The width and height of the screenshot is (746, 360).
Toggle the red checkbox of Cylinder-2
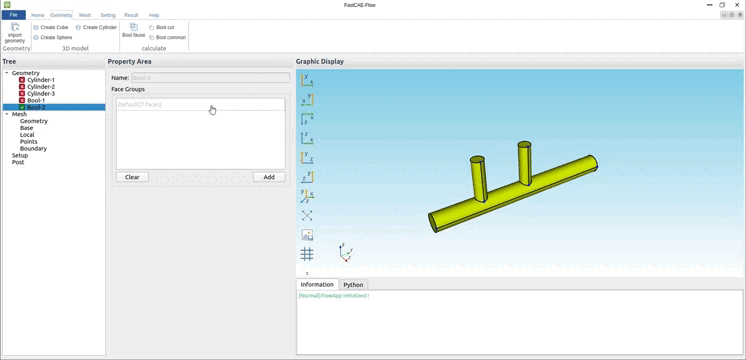click(22, 87)
